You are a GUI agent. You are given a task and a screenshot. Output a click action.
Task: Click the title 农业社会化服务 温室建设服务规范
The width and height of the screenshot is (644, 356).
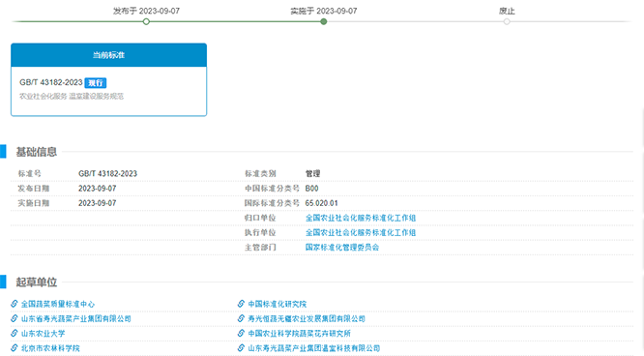[72, 96]
